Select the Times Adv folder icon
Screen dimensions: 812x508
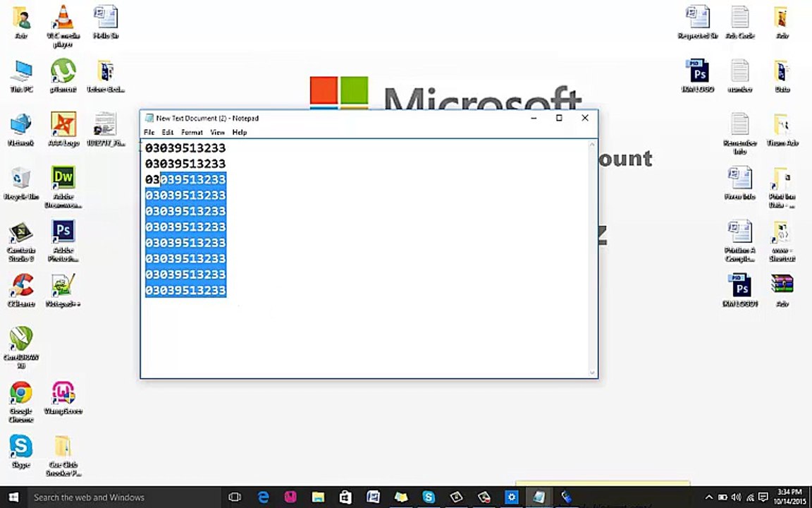pyautogui.click(x=782, y=129)
